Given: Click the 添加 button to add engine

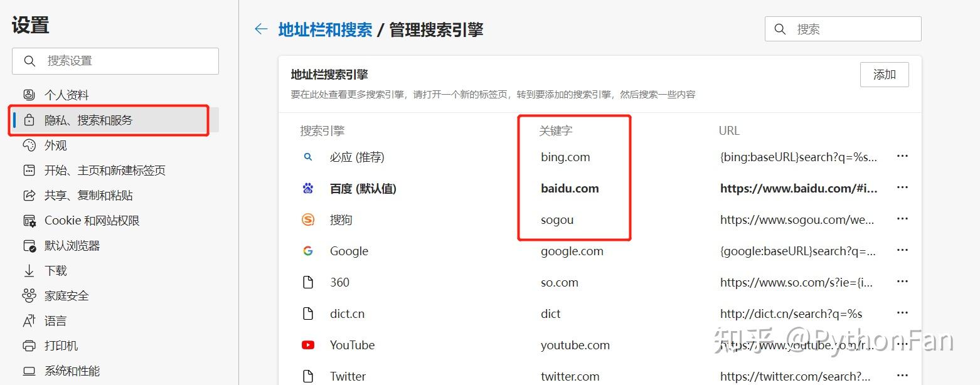Looking at the screenshot, I should tap(884, 74).
